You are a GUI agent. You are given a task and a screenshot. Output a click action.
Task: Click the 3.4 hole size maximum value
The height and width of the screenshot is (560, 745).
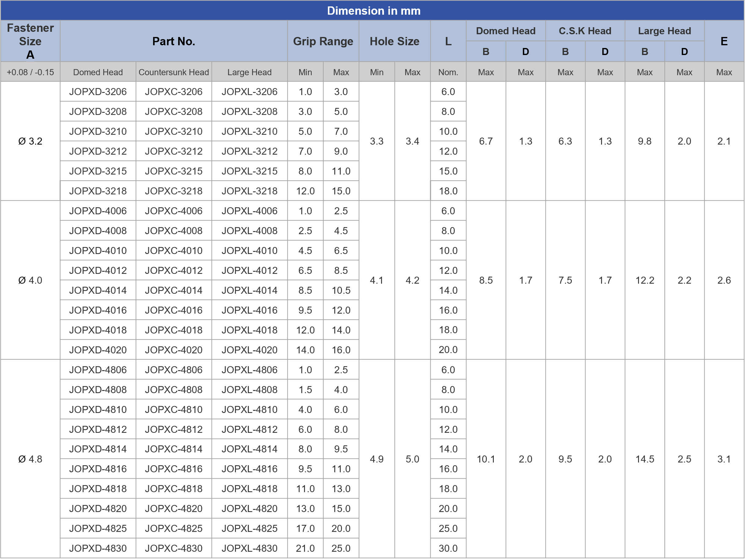click(x=413, y=141)
